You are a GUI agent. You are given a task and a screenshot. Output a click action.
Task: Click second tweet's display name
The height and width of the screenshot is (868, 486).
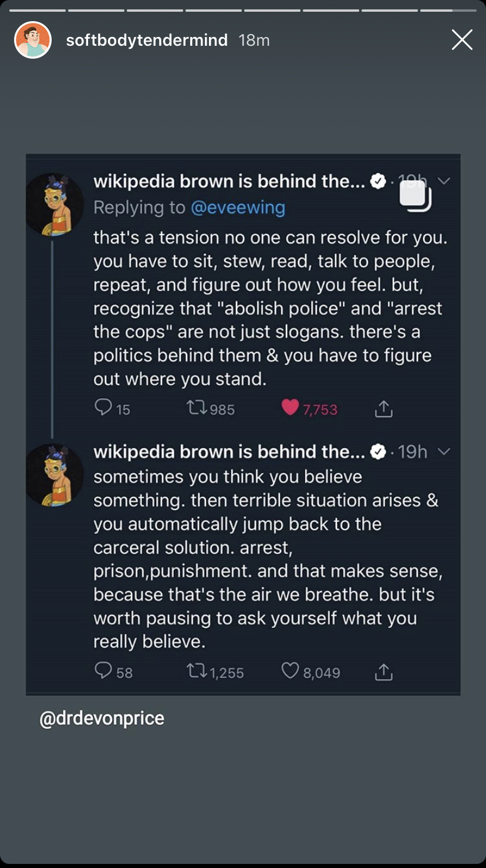click(x=229, y=451)
